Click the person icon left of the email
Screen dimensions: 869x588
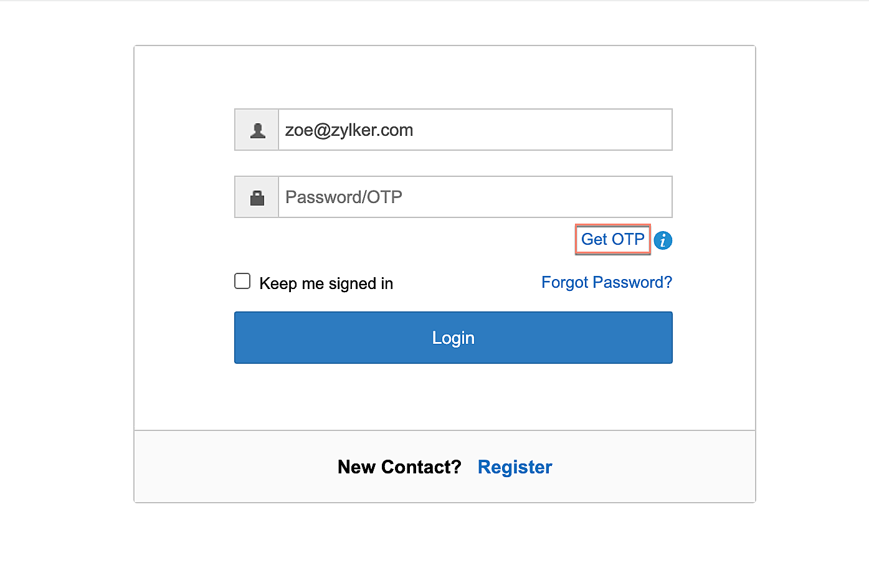coord(257,130)
